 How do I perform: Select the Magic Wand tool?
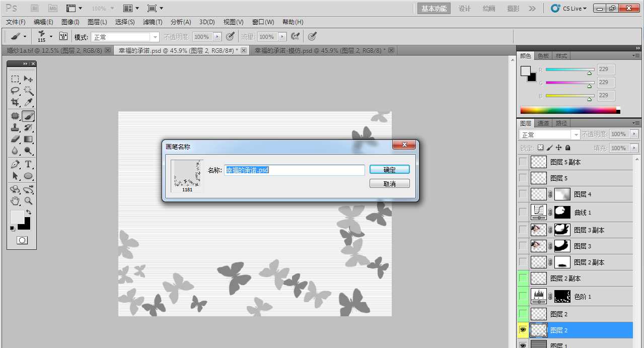[x=29, y=91]
